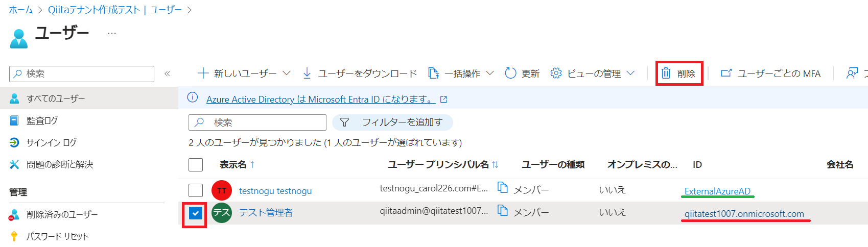This screenshot has width=868, height=247.
Task: Open the テスト管理者 user profile link
Action: tap(266, 213)
